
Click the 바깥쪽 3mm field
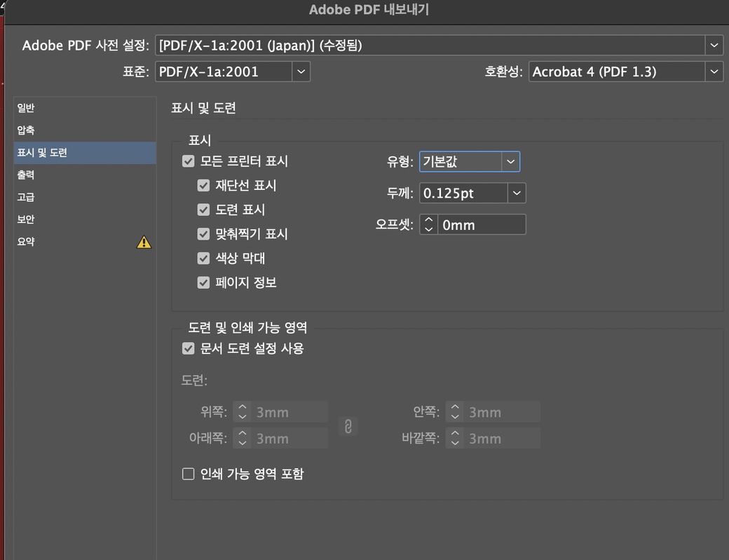point(502,438)
